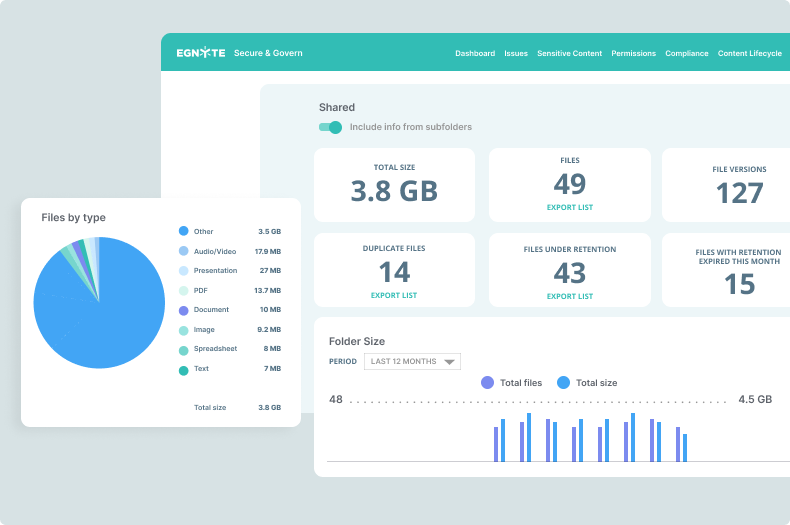Open the Dashboard menu item
The width and height of the screenshot is (790, 525).
[x=474, y=53]
